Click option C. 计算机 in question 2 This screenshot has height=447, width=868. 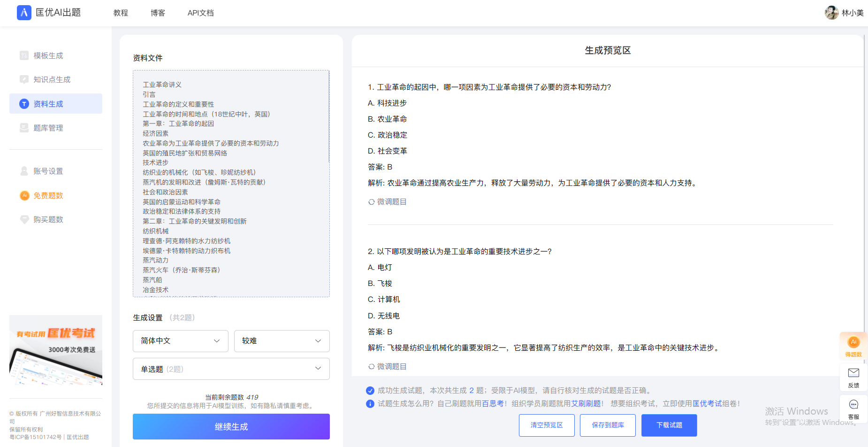(x=384, y=300)
